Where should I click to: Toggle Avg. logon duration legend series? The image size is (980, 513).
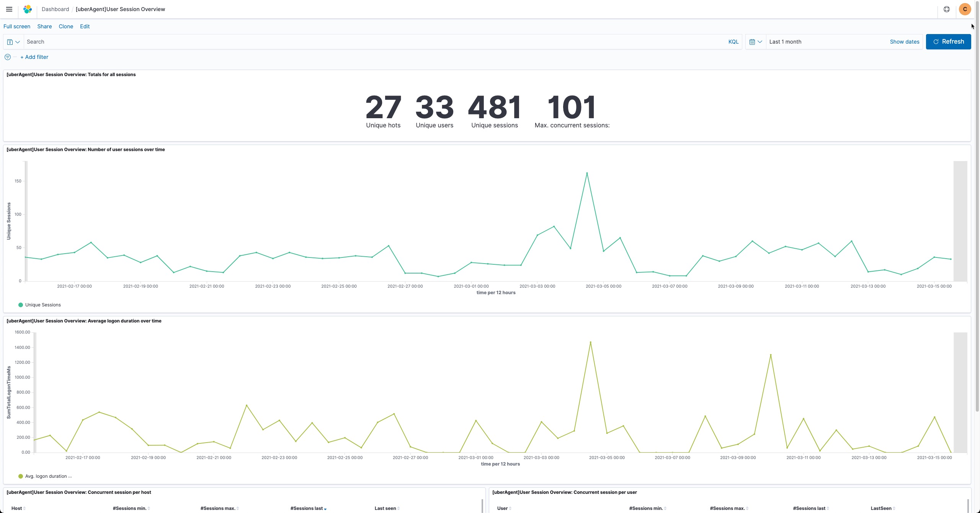(48, 476)
